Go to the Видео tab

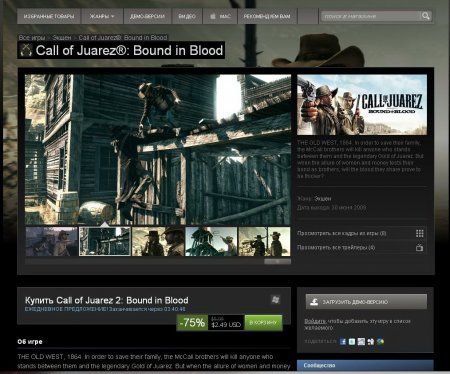187,16
